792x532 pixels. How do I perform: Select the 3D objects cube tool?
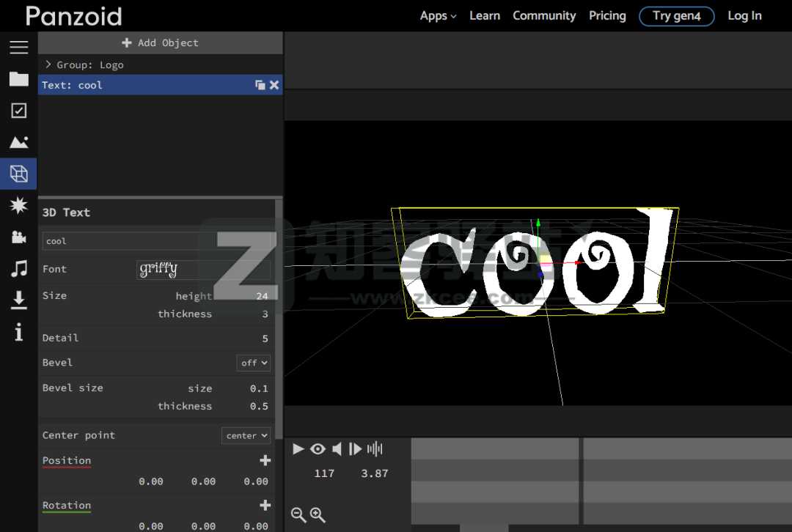(x=18, y=174)
